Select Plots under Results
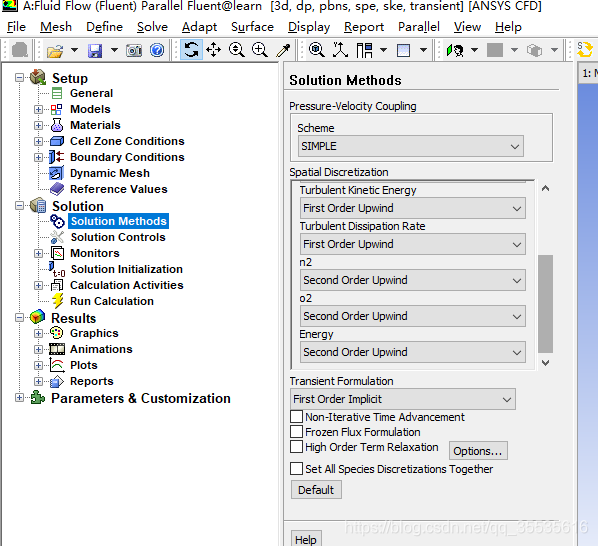Image resolution: width=598 pixels, height=546 pixels. (x=84, y=365)
